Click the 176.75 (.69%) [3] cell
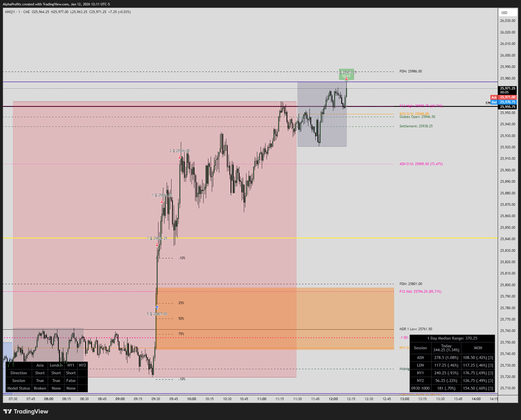Viewport: 521px width, 420px height. (478, 373)
